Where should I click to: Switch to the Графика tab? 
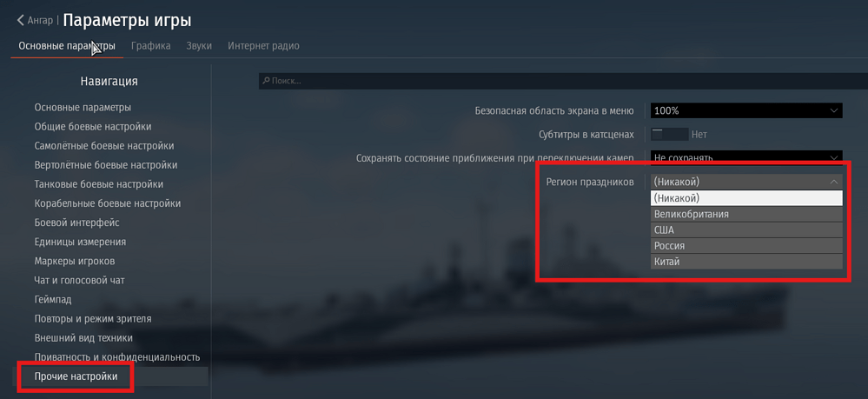coord(150,46)
